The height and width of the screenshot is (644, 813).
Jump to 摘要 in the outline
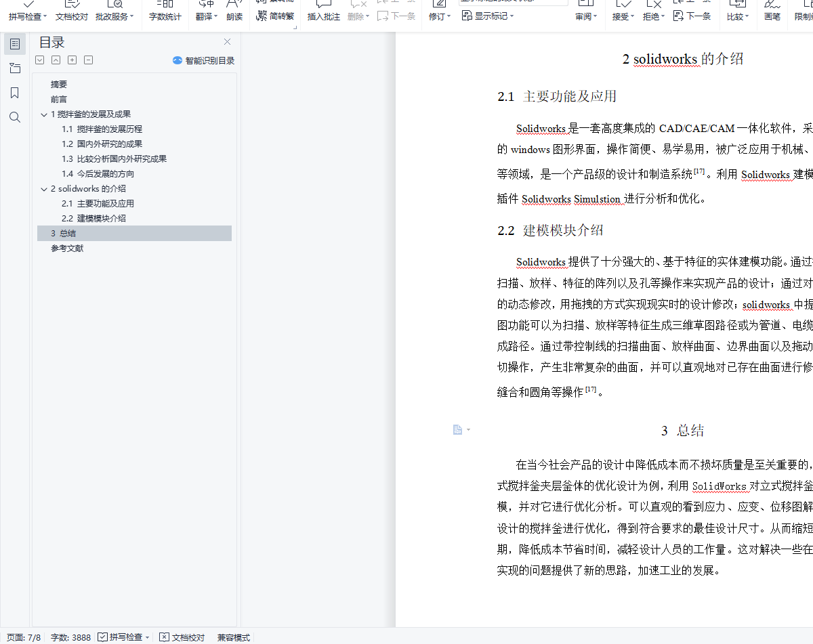pos(59,85)
